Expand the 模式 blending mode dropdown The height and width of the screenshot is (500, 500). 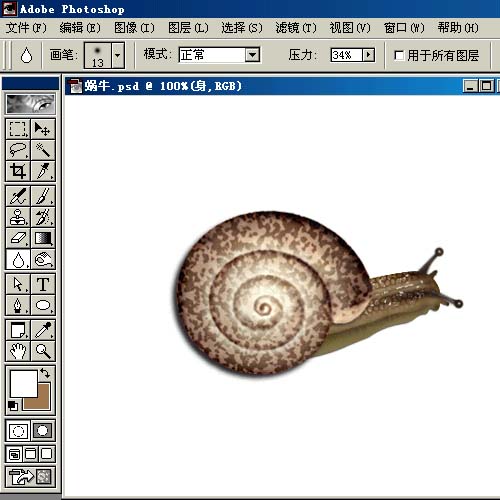pos(252,55)
